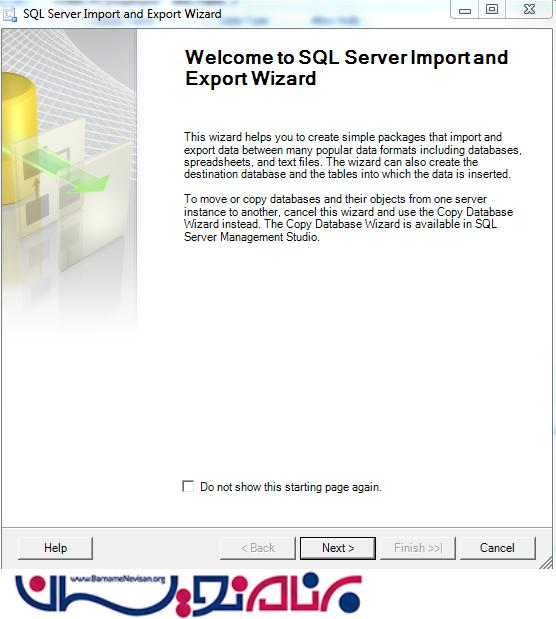Click the paragraph mentioning Copy Database Wizard
The height and width of the screenshot is (619, 556).
(x=348, y=218)
